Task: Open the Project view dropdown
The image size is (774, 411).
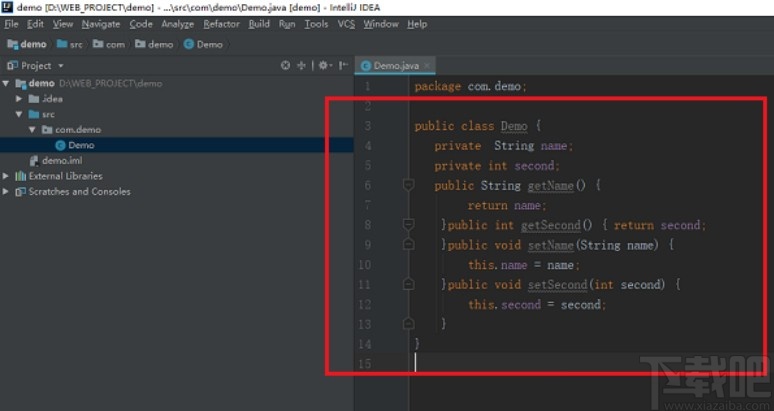Action: (61, 66)
